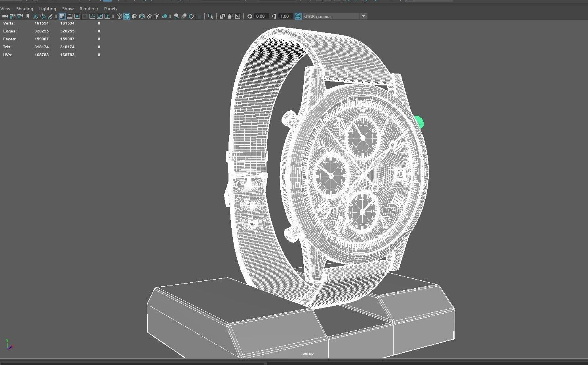Enable the 2D Pan/Zoom icon
The height and width of the screenshot is (365, 588).
[43, 16]
